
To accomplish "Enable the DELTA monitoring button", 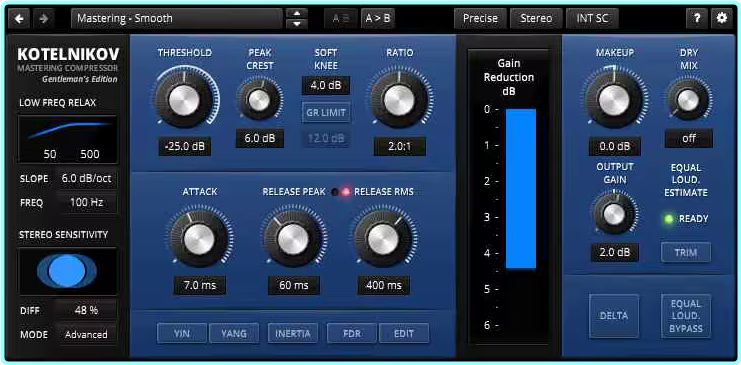I will click(614, 316).
